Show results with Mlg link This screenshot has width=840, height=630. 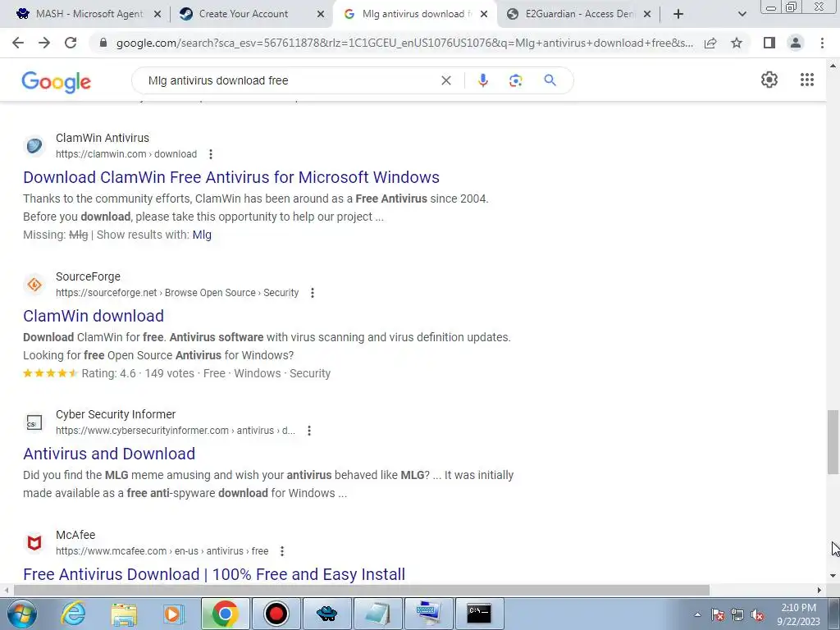(x=202, y=235)
